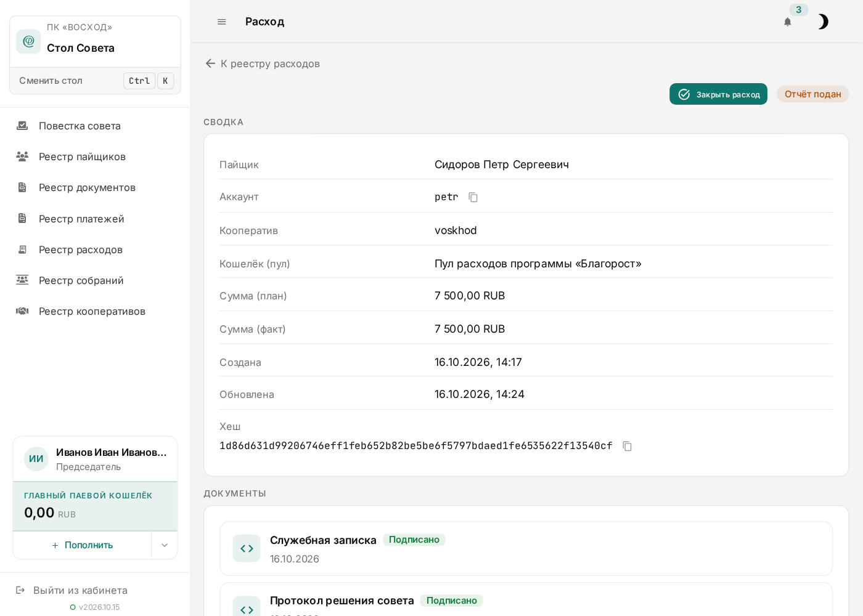Open the hamburger menu icon
The image size is (863, 616).
point(222,22)
